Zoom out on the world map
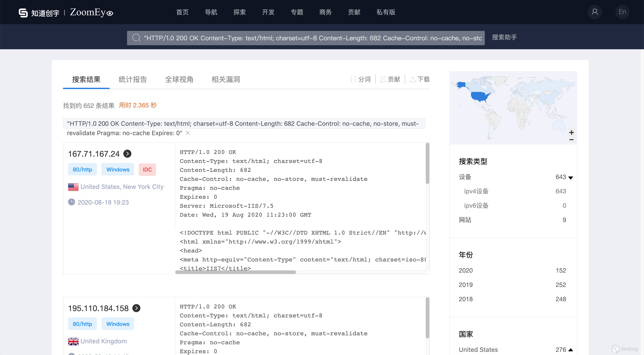This screenshot has width=644, height=355. (571, 140)
